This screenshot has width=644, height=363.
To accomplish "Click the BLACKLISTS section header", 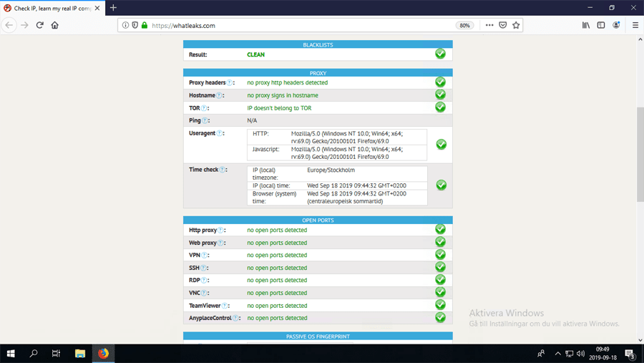I will [x=318, y=44].
